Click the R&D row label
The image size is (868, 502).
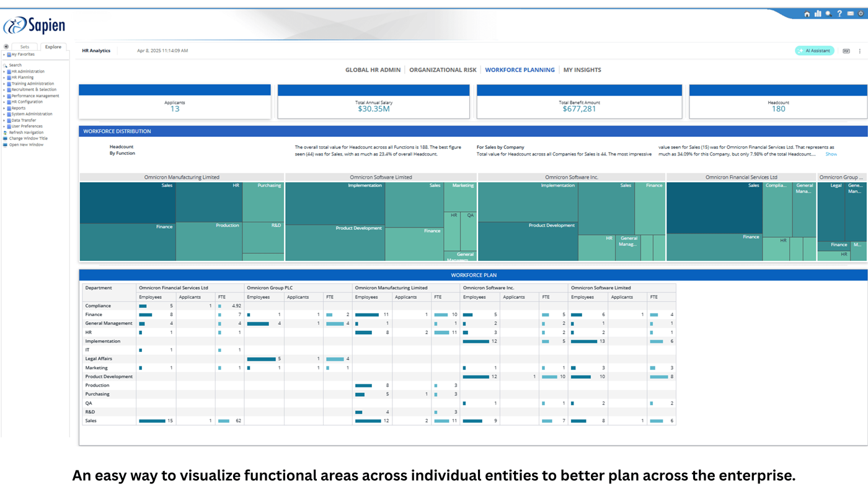pyautogui.click(x=90, y=412)
